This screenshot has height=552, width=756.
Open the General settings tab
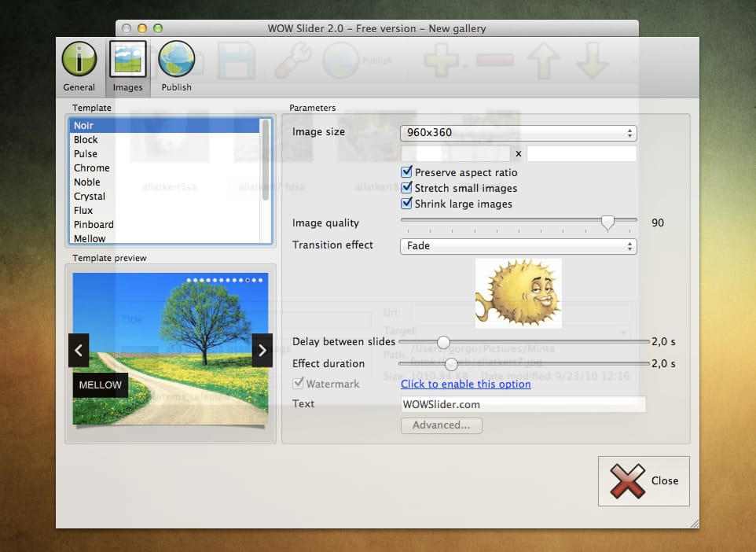79,67
